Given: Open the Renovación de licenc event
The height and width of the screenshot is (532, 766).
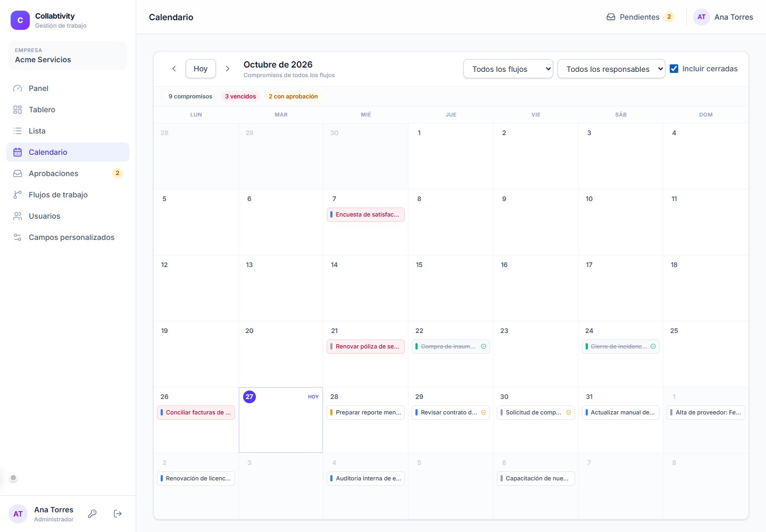Looking at the screenshot, I should 196,478.
